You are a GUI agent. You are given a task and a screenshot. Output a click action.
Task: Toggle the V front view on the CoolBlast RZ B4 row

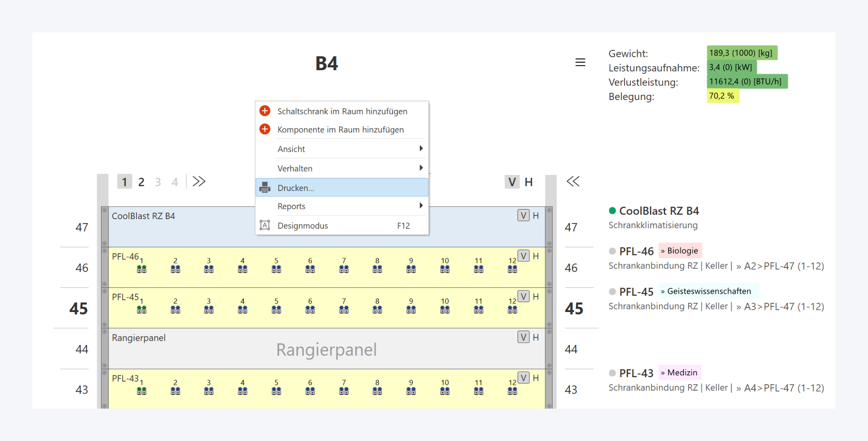point(523,215)
